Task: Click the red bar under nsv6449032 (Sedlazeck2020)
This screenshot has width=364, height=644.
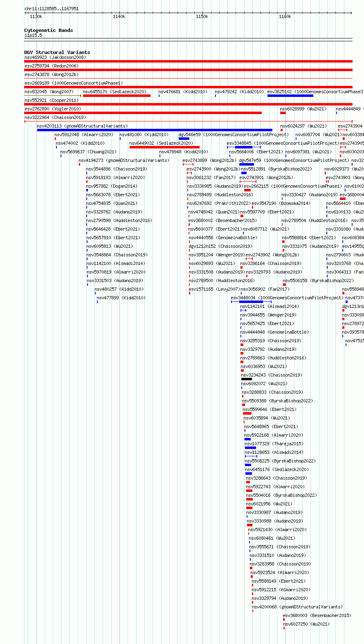Action: click(x=164, y=147)
